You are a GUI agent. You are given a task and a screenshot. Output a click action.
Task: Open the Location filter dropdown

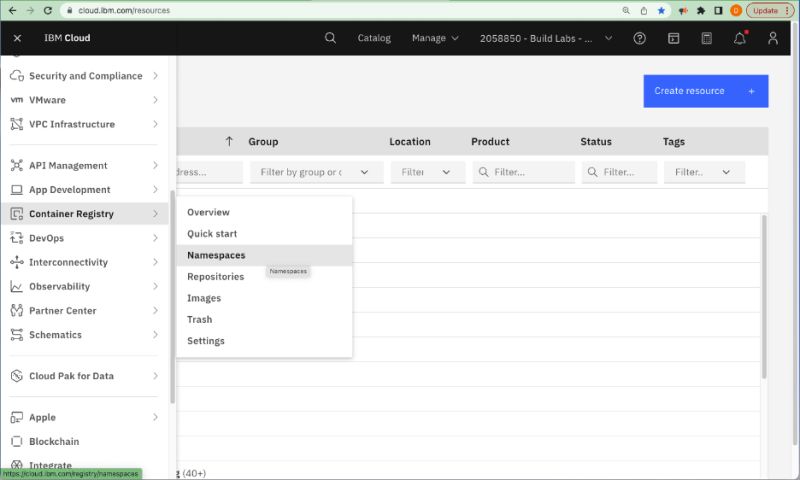(x=428, y=172)
